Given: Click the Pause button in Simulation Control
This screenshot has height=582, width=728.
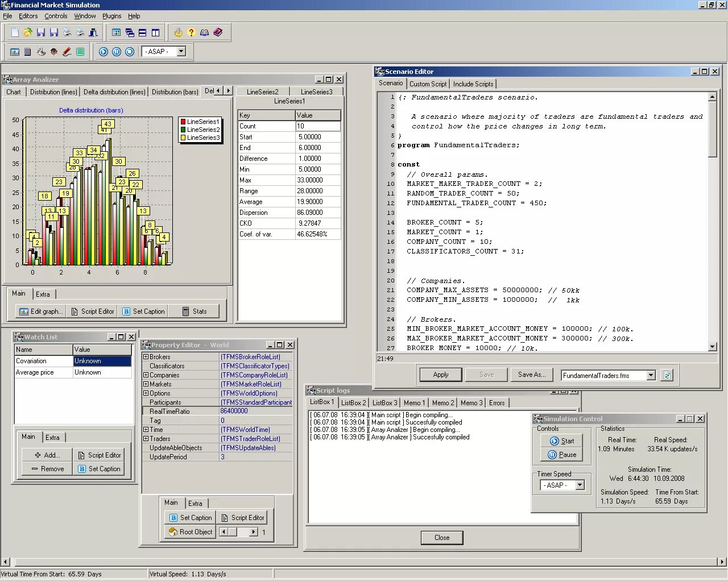Looking at the screenshot, I should pyautogui.click(x=562, y=455).
